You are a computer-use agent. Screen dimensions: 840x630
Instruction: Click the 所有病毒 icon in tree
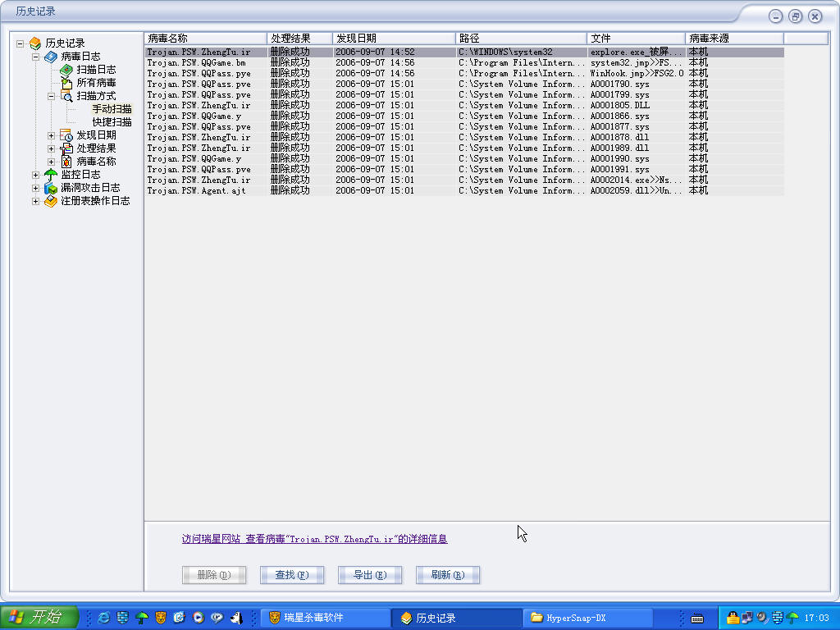[x=66, y=83]
